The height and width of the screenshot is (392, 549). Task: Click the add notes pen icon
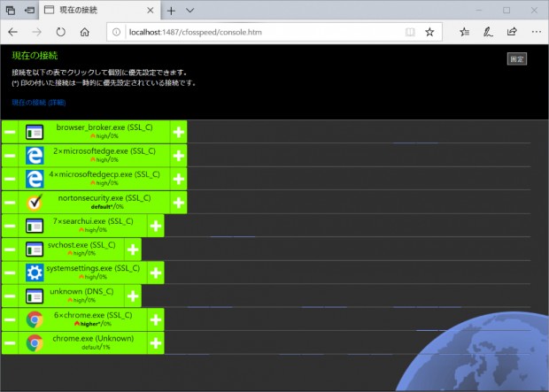click(x=488, y=32)
